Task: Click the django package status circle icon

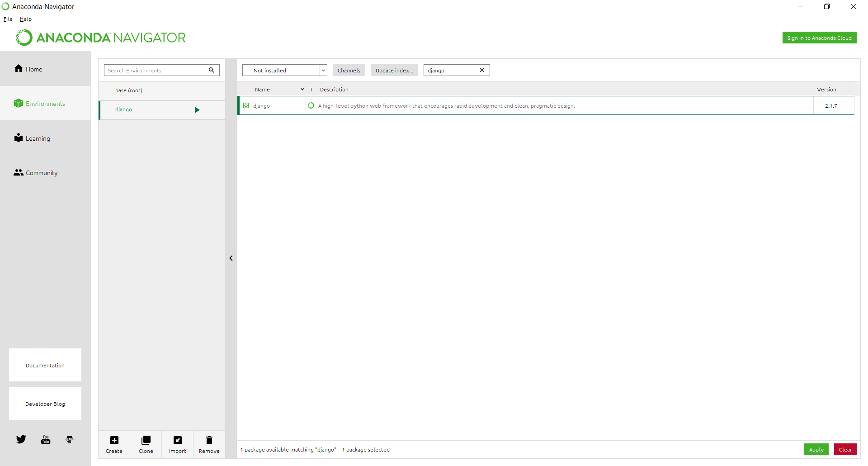Action: click(311, 105)
